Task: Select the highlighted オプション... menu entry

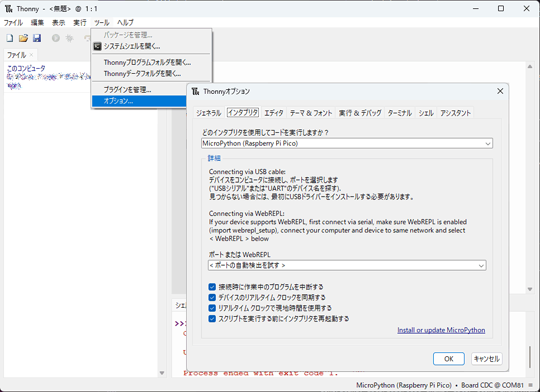Action: coord(140,101)
